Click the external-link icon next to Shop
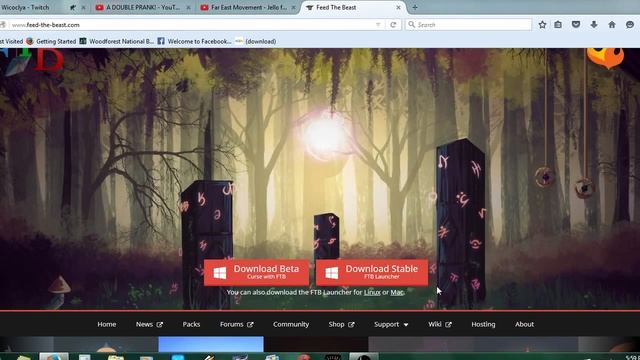640x360 pixels. point(351,324)
